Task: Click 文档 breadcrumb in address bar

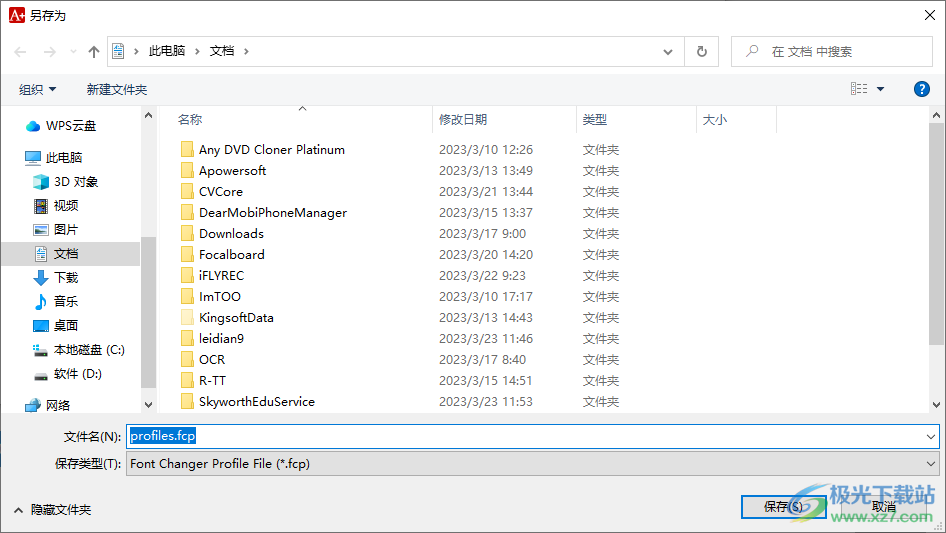Action: (222, 51)
